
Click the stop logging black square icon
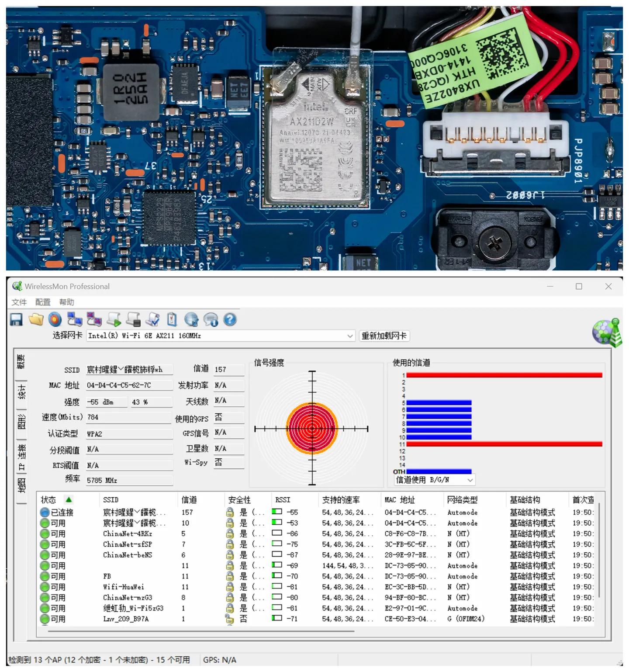tap(133, 320)
